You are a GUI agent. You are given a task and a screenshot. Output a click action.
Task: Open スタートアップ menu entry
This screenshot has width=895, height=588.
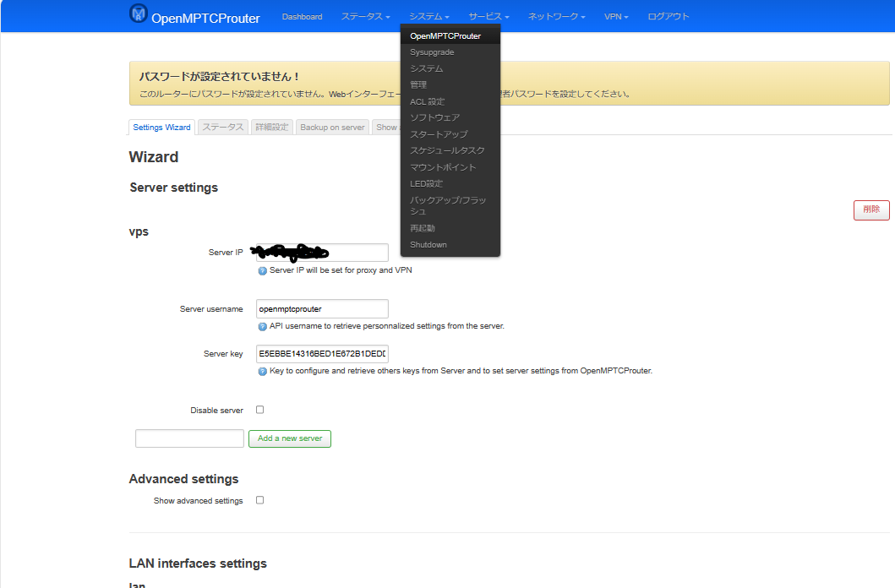coord(450,134)
